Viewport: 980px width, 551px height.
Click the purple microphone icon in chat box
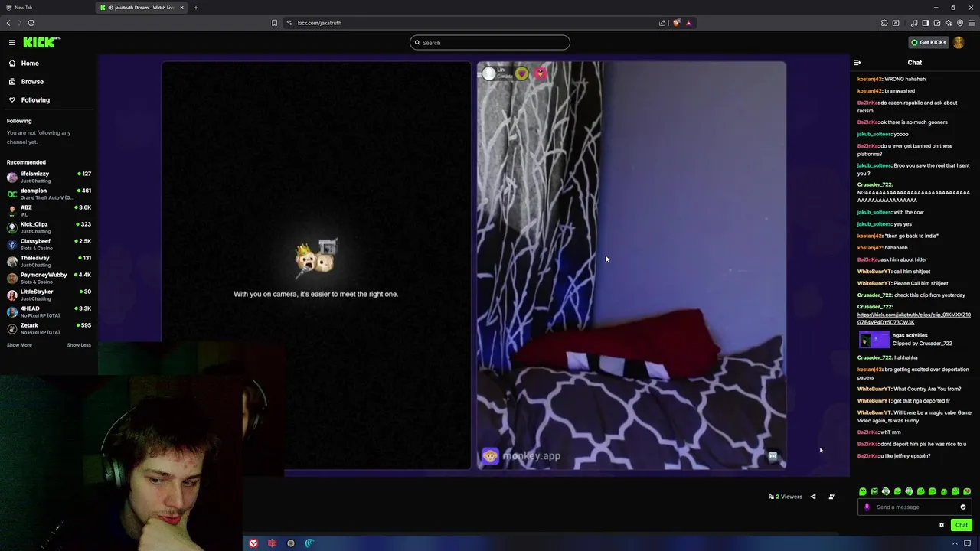pyautogui.click(x=867, y=507)
